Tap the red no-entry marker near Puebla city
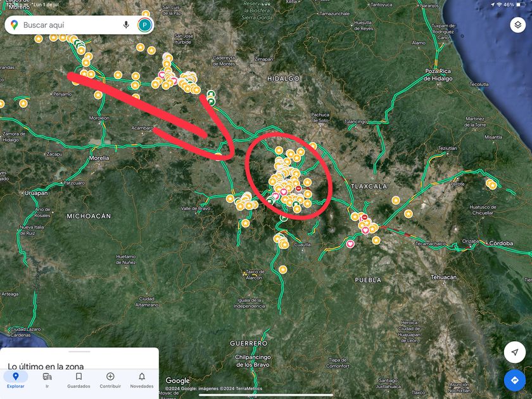Viewport: 532px width, 399px height. coord(364,218)
